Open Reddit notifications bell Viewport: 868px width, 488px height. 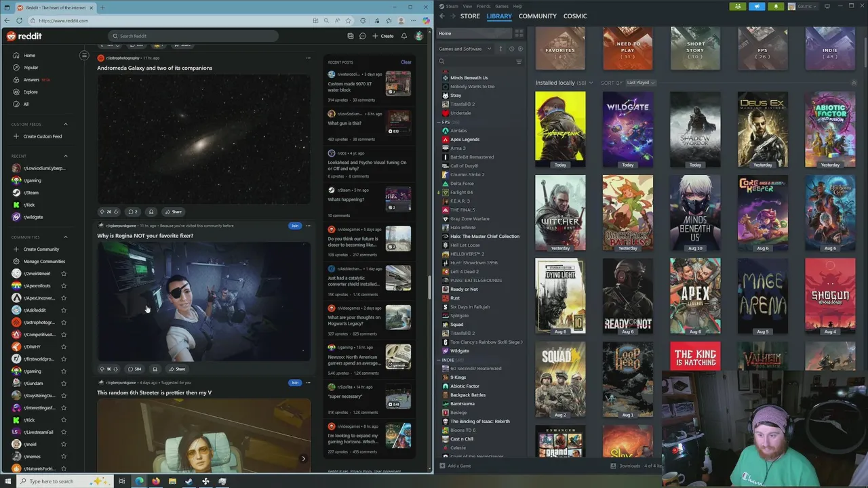pos(404,36)
